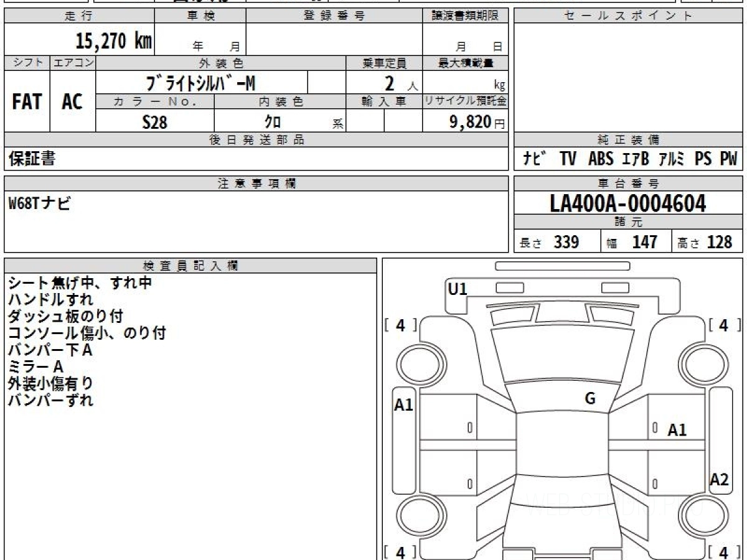Click the 輸入車 header
The image size is (747, 560).
point(384,101)
